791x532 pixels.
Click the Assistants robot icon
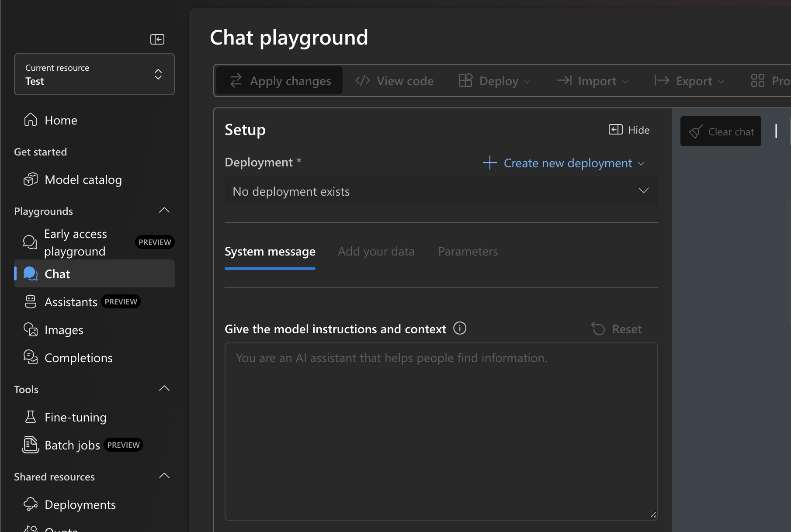coord(31,301)
